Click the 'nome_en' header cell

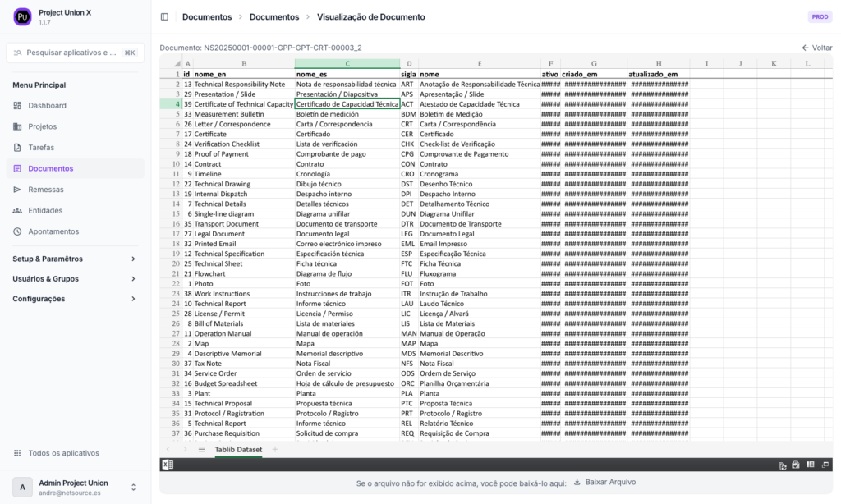click(x=243, y=75)
